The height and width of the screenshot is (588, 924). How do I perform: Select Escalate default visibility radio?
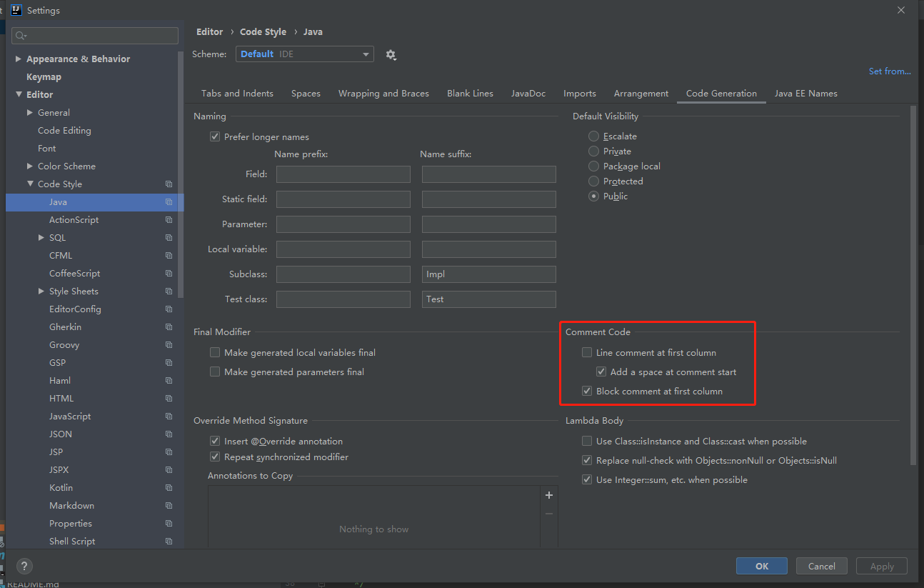point(593,136)
